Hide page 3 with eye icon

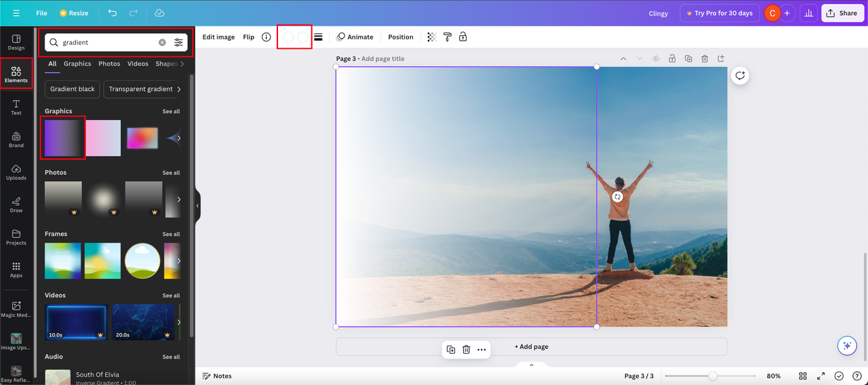point(656,59)
